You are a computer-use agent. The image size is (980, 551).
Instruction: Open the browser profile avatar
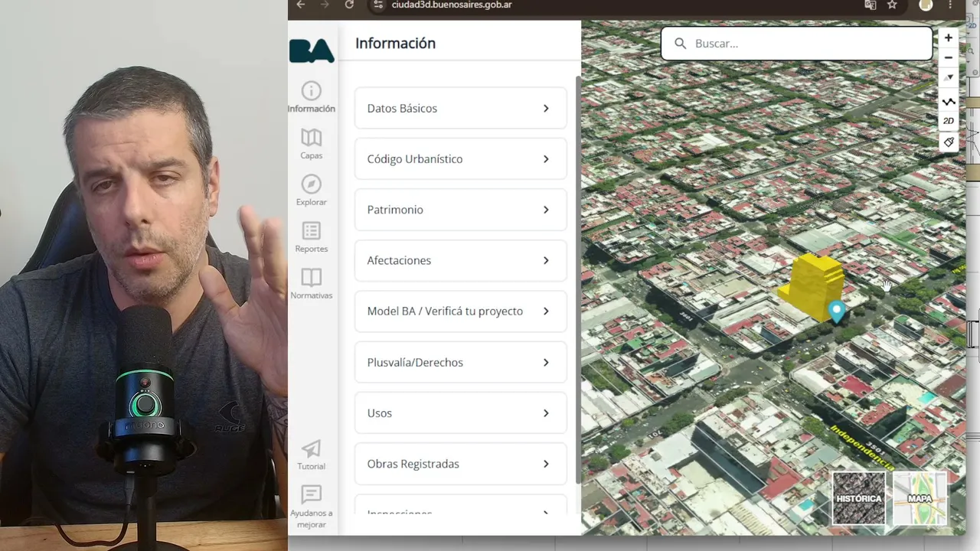(926, 5)
